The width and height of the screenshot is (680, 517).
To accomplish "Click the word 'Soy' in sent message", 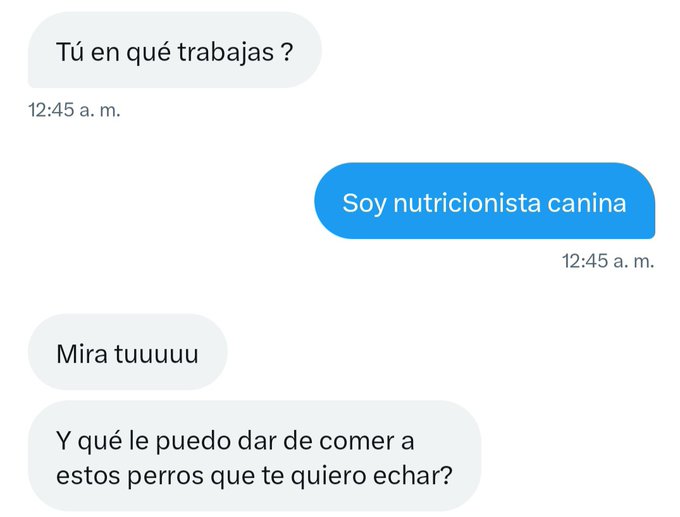I will point(364,204).
